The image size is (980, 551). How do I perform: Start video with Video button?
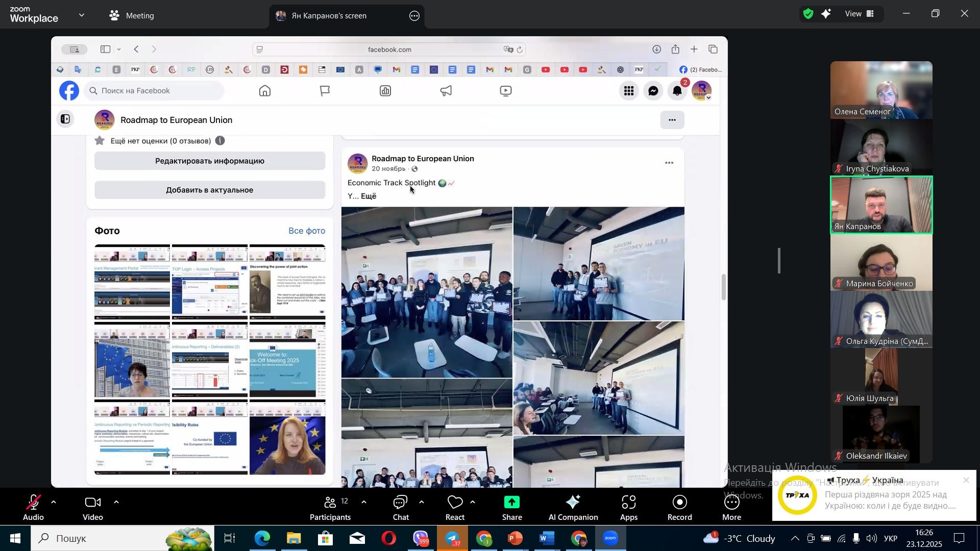93,507
